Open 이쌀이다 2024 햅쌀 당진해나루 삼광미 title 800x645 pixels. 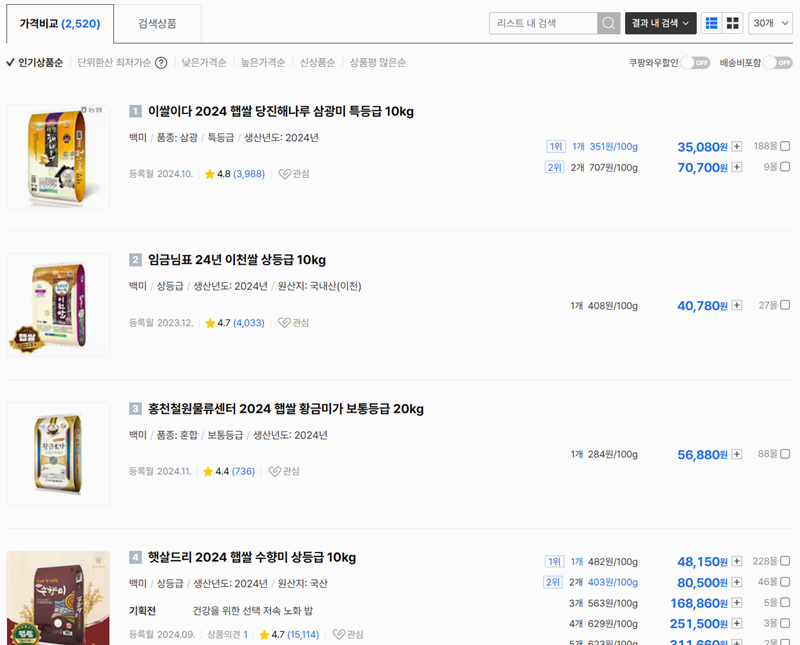(x=281, y=111)
